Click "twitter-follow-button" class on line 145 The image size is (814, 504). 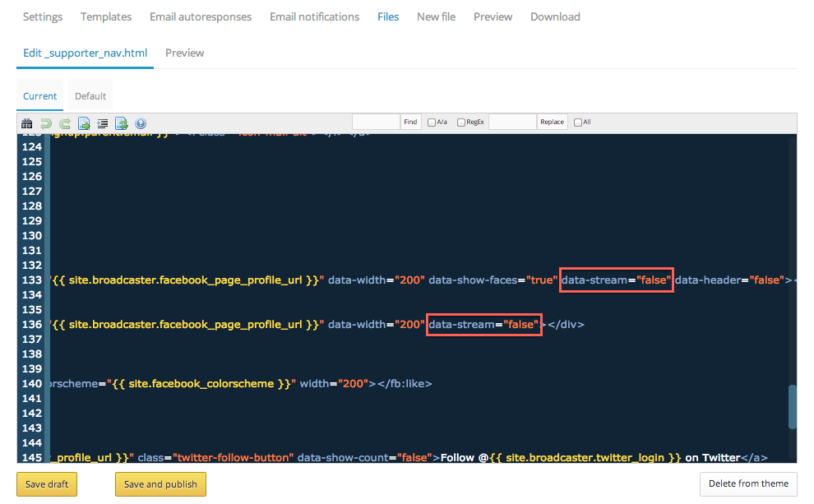click(x=233, y=458)
